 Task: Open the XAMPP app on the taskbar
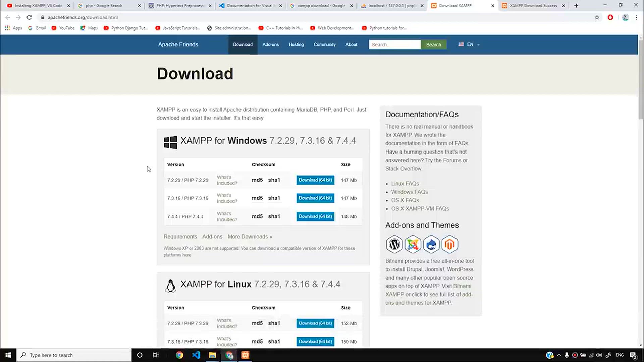pos(245,355)
